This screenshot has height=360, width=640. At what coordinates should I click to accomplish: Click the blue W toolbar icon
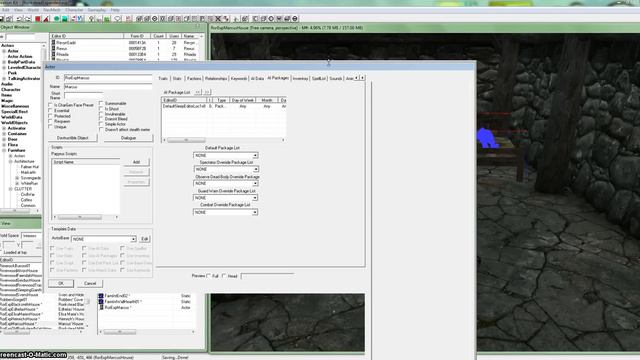click(x=80, y=19)
